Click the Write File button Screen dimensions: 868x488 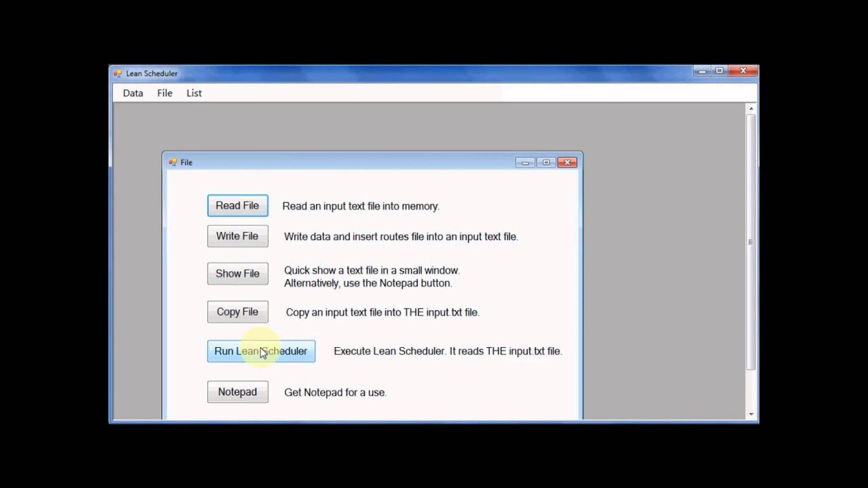tap(237, 236)
